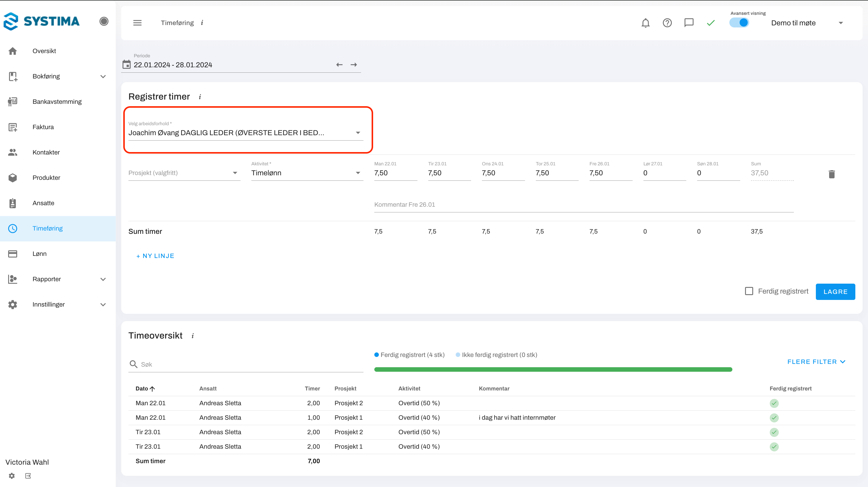Image resolution: width=868 pixels, height=487 pixels.
Task: Click logout icon below Victoria Wahl
Action: coord(28,476)
